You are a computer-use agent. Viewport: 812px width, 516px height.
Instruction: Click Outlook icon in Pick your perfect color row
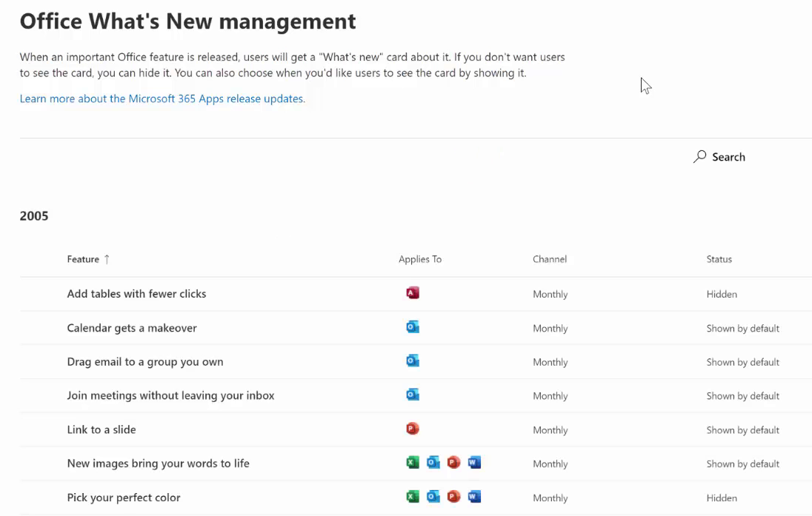[433, 497]
